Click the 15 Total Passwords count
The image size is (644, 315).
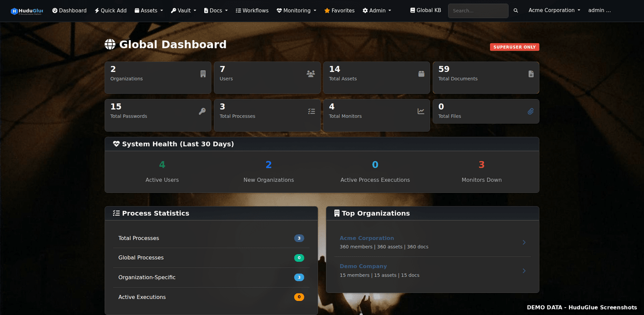click(x=116, y=107)
